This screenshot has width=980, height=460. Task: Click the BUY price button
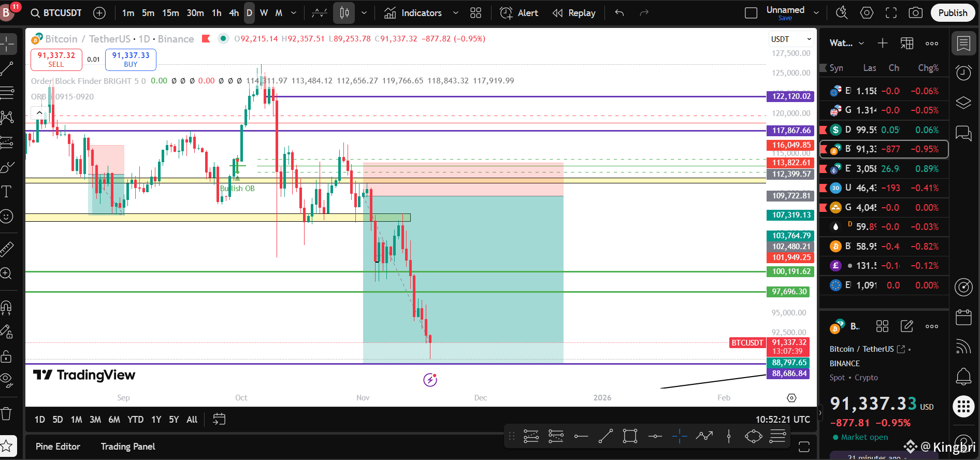coord(131,60)
